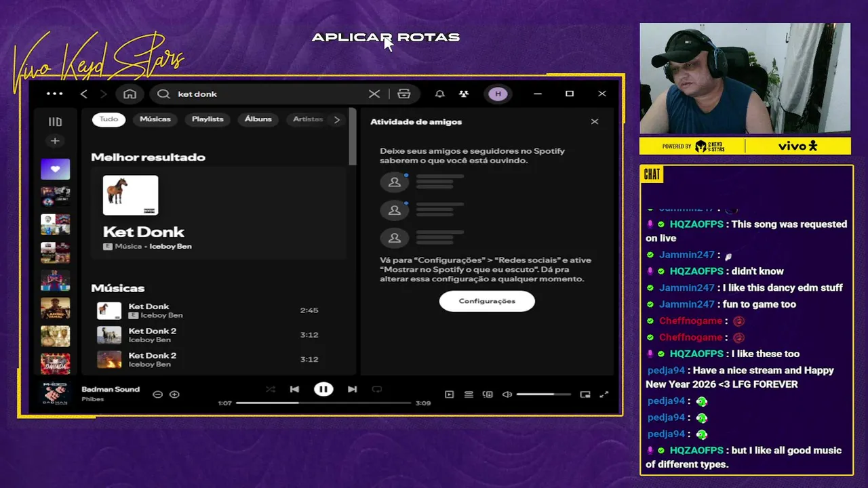Click the APLICAR ROTAS overlay title
Image resolution: width=868 pixels, height=488 pixels.
386,37
